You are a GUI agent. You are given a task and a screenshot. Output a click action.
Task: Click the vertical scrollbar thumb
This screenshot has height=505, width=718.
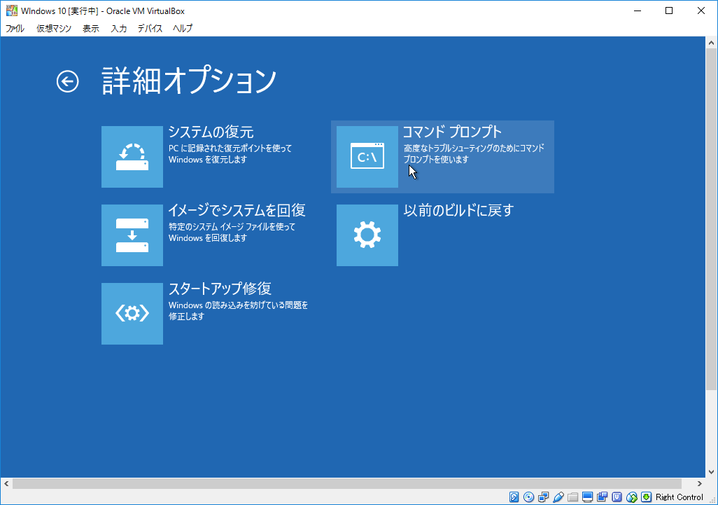click(711, 219)
